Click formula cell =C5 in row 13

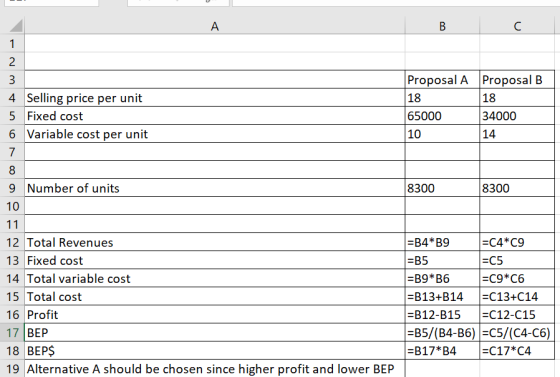click(517, 261)
